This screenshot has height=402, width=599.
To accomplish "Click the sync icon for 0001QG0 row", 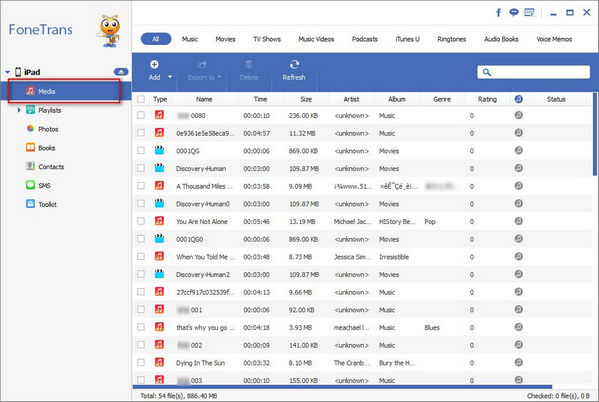I will pos(518,239).
